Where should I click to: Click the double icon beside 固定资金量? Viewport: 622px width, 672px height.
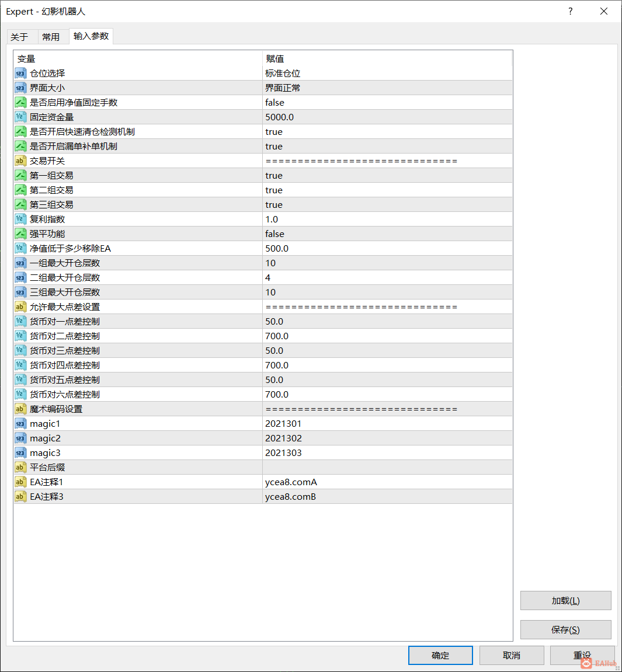20,117
